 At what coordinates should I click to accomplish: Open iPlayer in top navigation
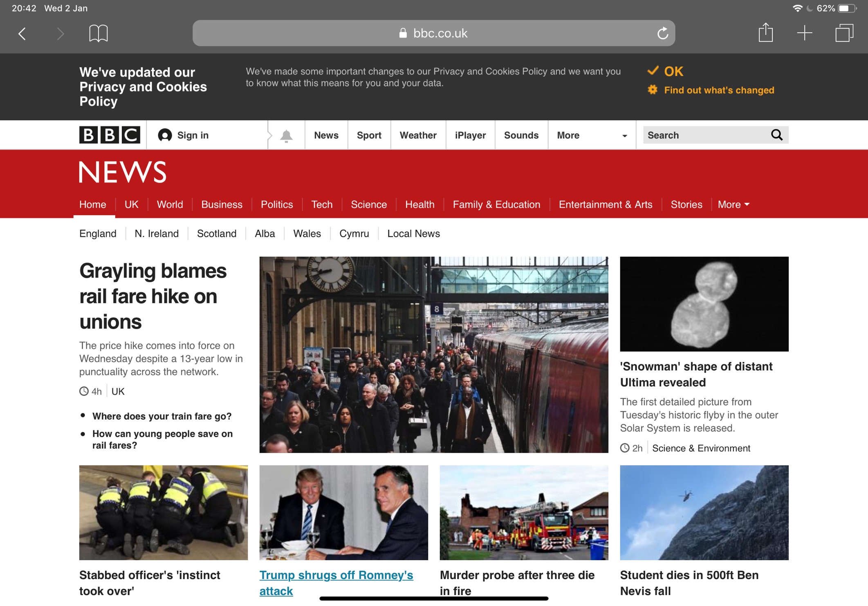(x=470, y=135)
